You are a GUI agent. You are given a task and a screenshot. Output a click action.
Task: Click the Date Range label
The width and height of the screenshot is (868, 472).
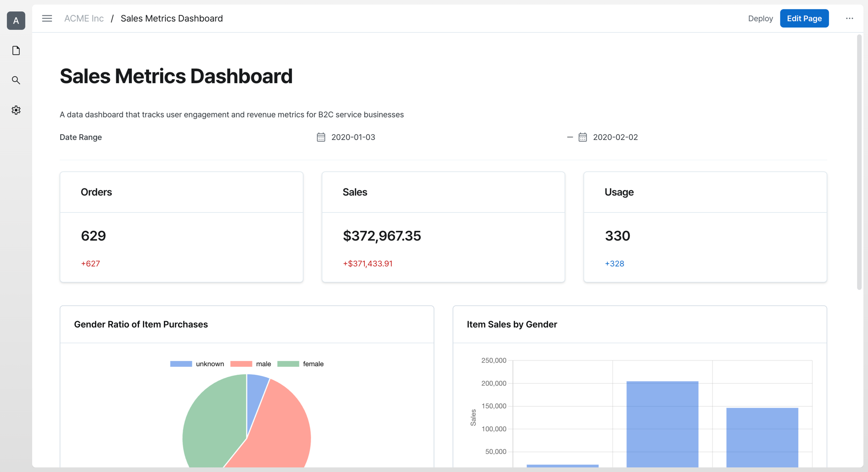point(81,137)
